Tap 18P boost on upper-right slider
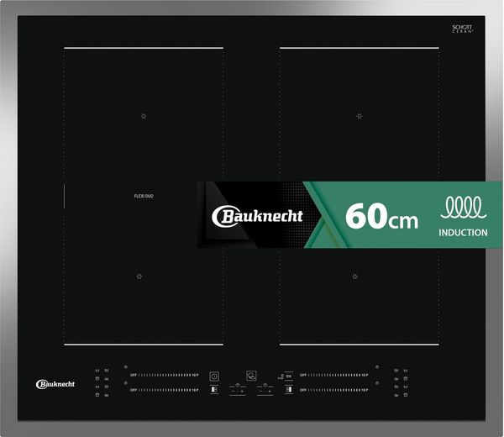The image size is (504, 437). (365, 375)
